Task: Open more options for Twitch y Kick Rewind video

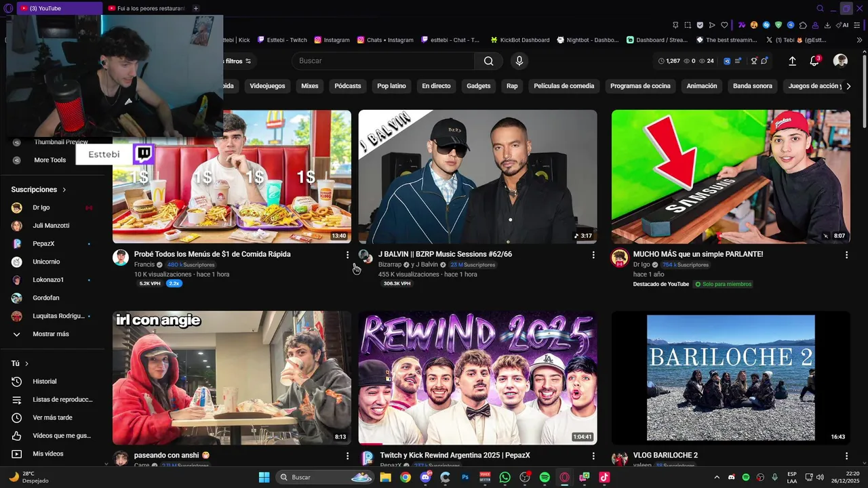Action: tap(593, 456)
